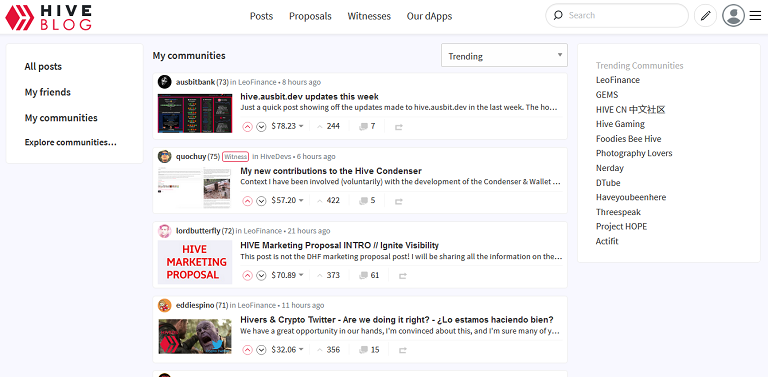Open the 61 comments on Marketing Proposal post
The width and height of the screenshot is (768, 377).
pyautogui.click(x=369, y=275)
